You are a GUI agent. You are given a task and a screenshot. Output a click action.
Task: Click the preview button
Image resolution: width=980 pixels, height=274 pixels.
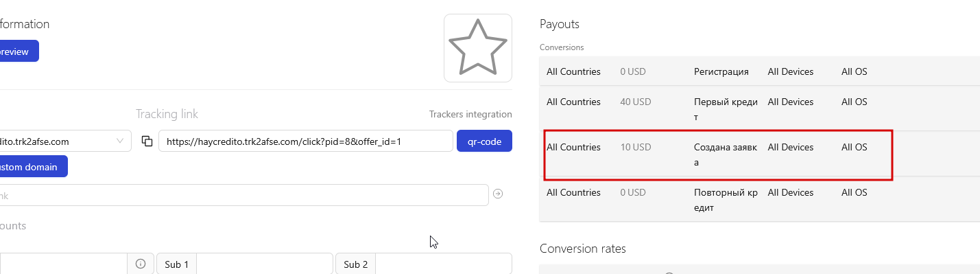(19, 51)
